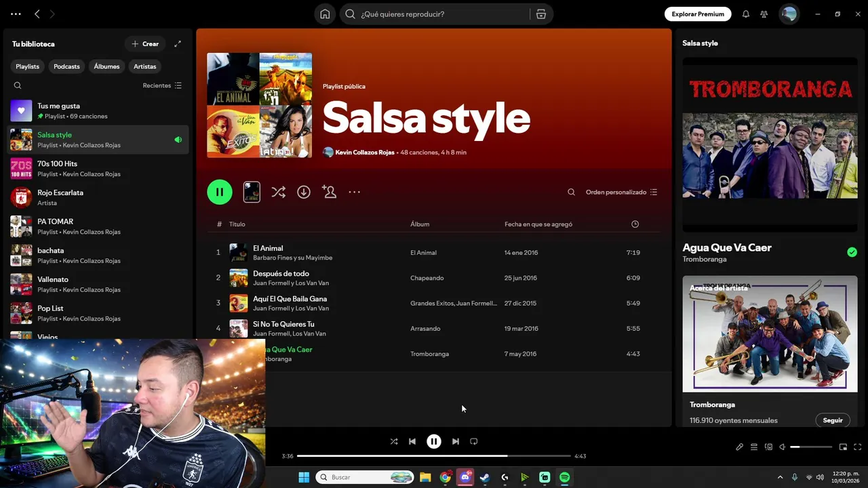Click the now-playing album preview icon

coord(252,192)
